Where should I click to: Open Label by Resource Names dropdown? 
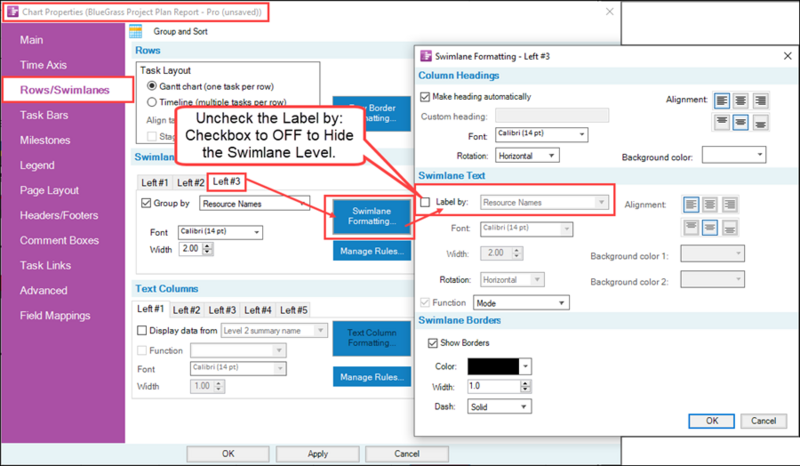click(544, 203)
